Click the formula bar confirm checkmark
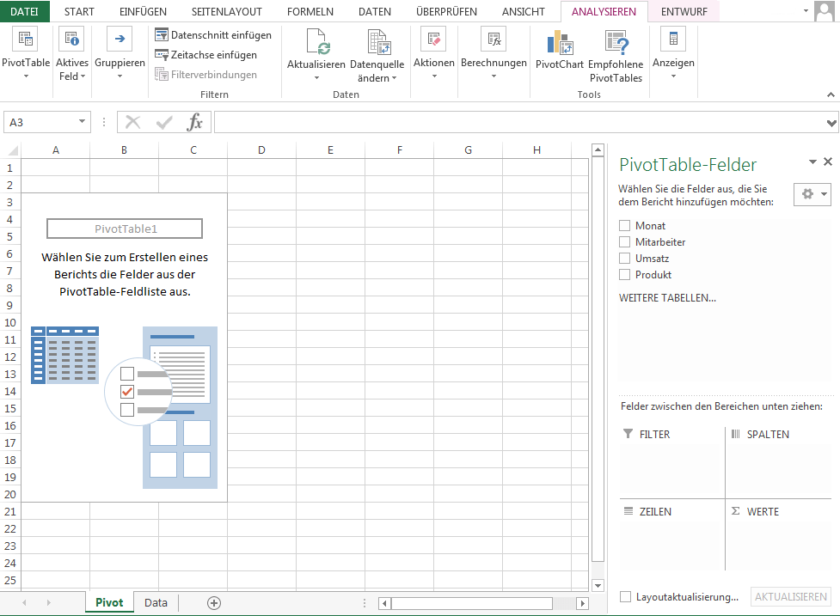 coord(164,123)
